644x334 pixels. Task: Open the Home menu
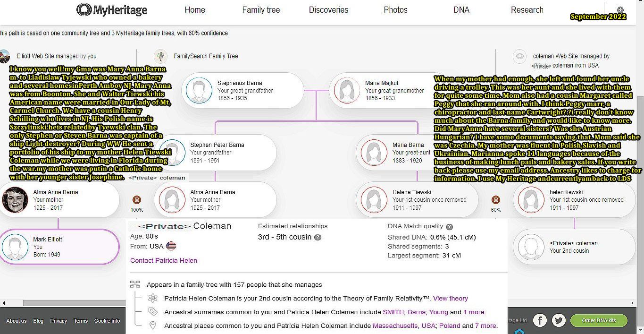[x=195, y=10]
